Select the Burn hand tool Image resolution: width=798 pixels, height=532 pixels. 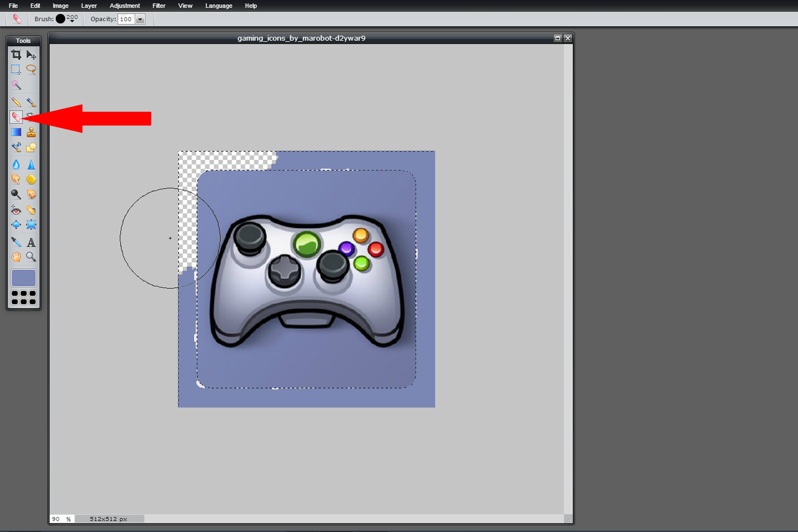click(x=31, y=194)
